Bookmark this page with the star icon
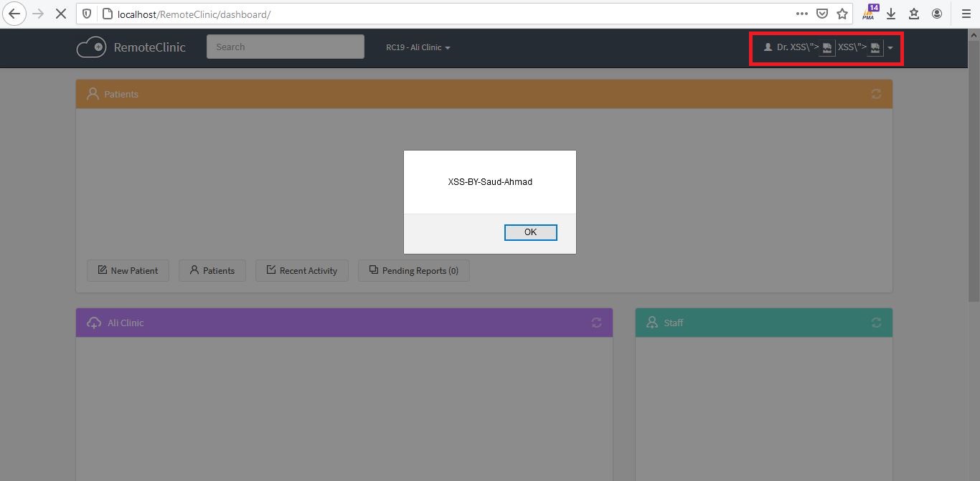 tap(842, 14)
